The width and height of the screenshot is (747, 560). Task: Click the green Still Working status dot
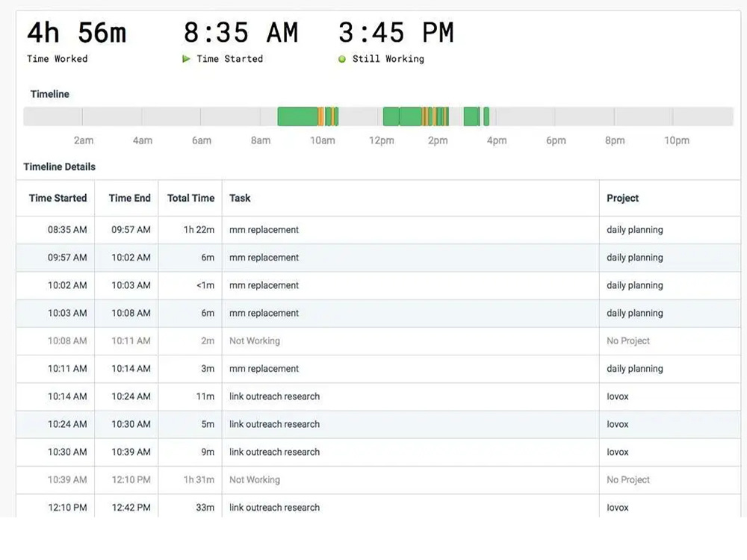pyautogui.click(x=341, y=59)
